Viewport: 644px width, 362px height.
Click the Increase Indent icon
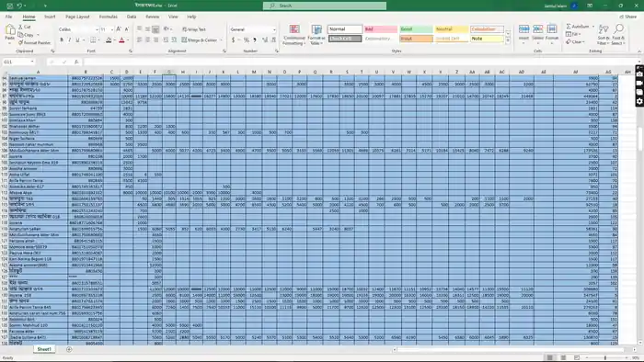(174, 40)
